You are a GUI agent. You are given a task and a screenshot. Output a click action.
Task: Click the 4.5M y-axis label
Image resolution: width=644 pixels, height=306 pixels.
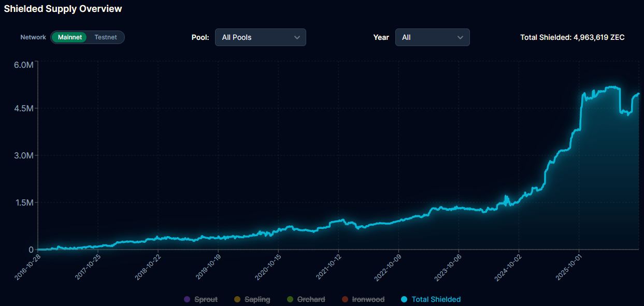tap(23, 109)
